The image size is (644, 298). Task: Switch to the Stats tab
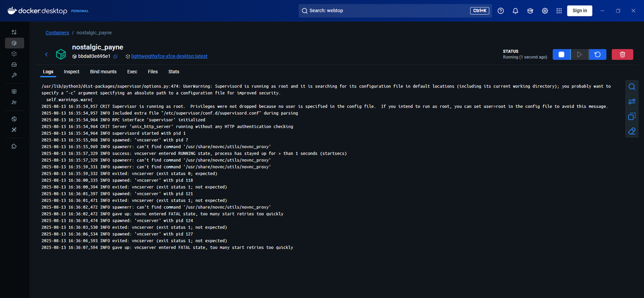pos(174,71)
